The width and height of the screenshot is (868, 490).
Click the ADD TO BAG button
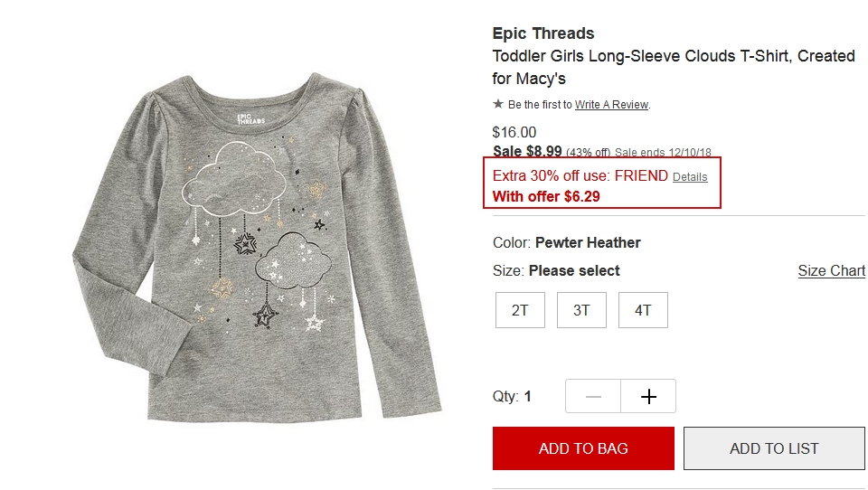pos(583,448)
